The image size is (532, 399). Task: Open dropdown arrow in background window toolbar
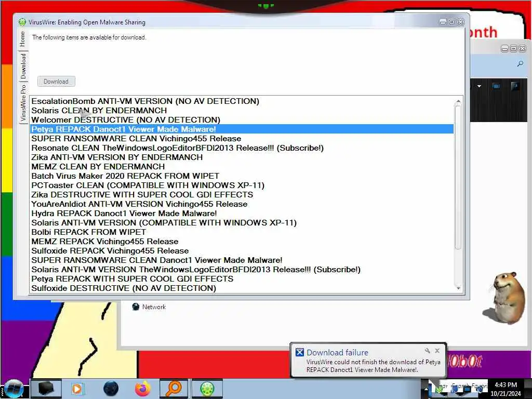[x=479, y=86]
